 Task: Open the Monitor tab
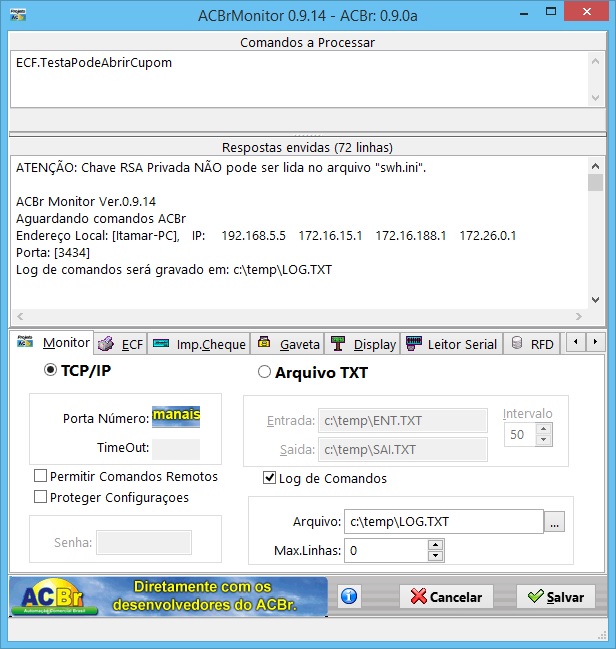pyautogui.click(x=53, y=342)
